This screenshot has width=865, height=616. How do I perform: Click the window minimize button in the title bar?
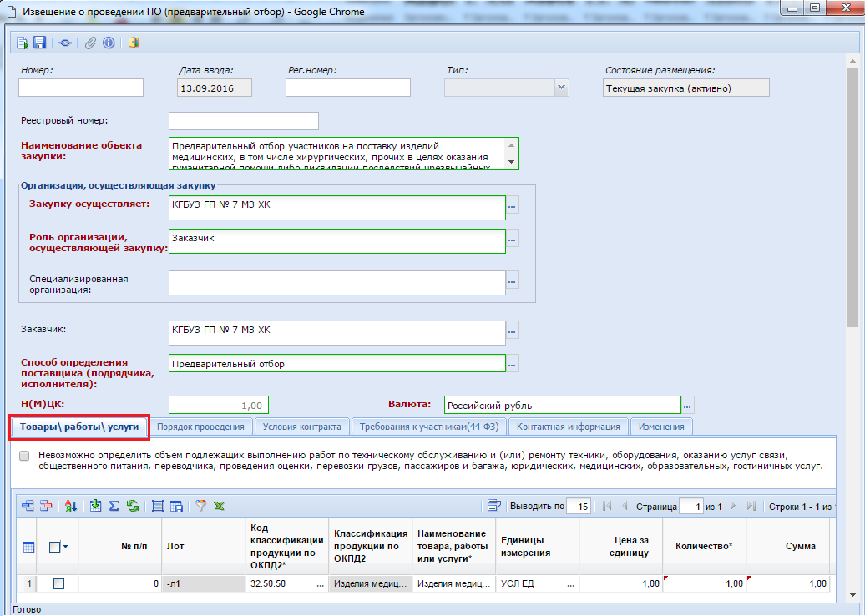pyautogui.click(x=793, y=8)
